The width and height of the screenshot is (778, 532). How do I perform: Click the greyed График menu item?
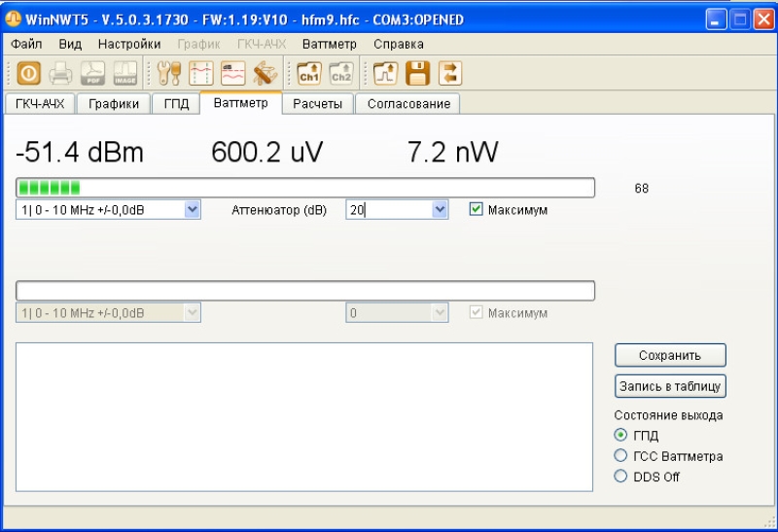198,44
